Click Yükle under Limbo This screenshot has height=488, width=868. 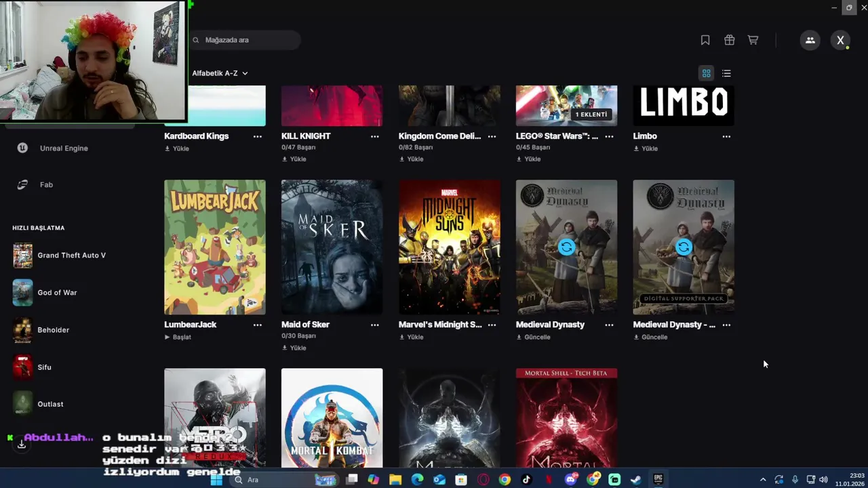(x=646, y=148)
